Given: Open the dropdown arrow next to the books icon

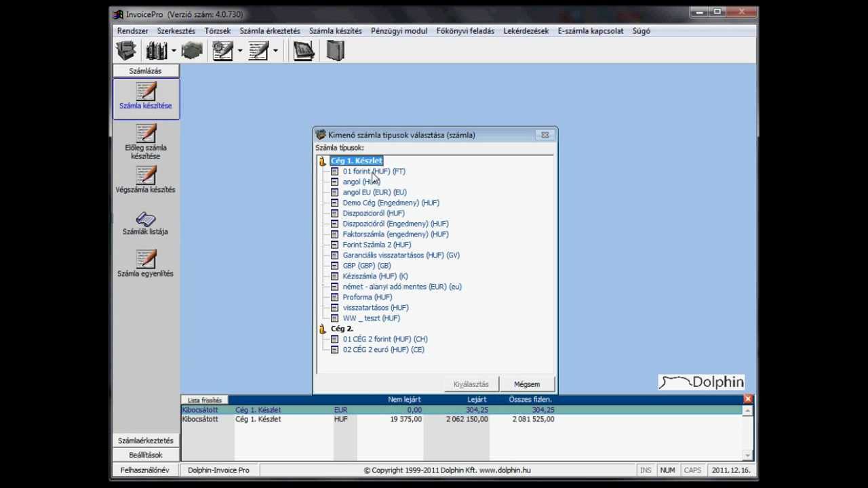Looking at the screenshot, I should 174,51.
